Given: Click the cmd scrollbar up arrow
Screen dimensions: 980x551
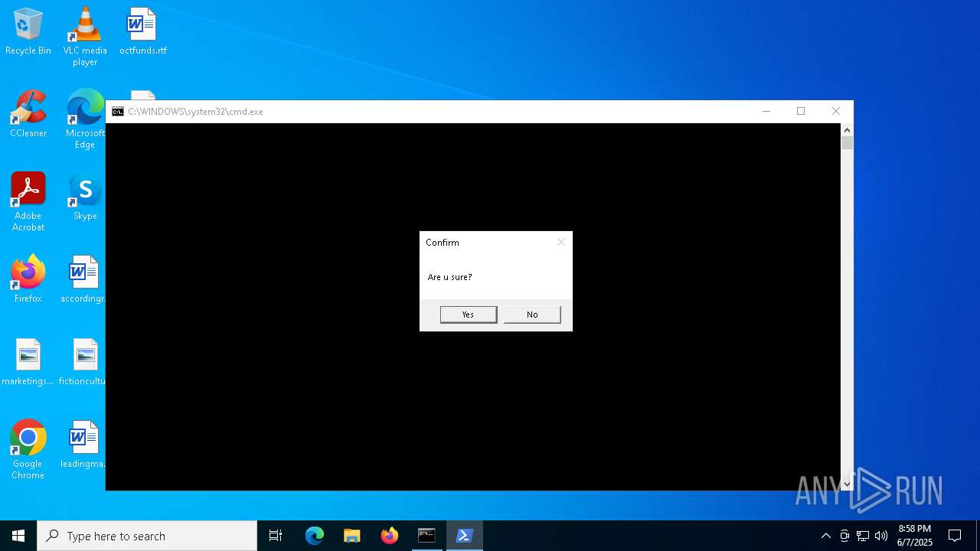Looking at the screenshot, I should (x=847, y=130).
